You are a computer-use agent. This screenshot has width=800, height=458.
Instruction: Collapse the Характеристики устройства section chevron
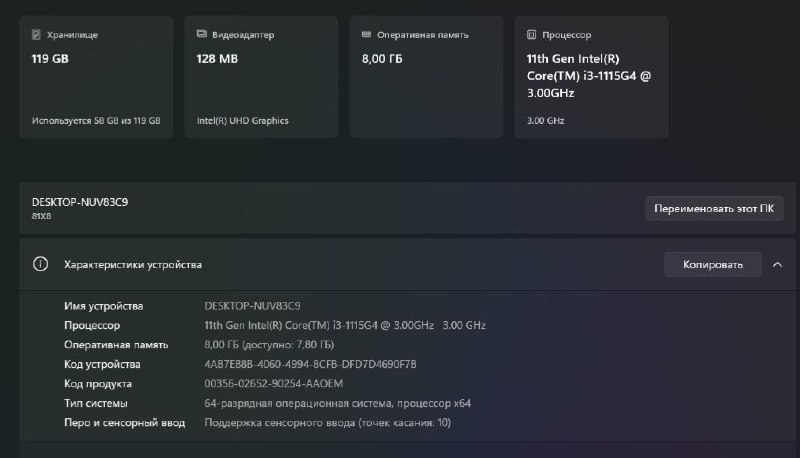[x=777, y=264]
